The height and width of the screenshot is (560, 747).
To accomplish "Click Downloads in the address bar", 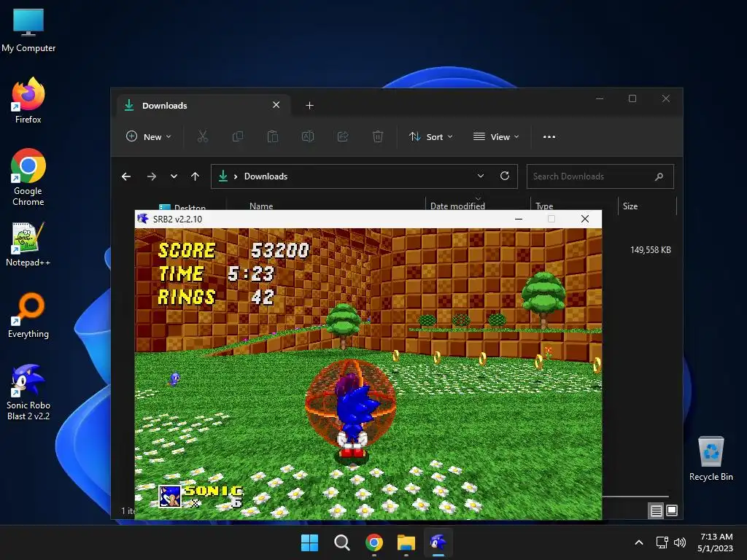I will point(266,176).
